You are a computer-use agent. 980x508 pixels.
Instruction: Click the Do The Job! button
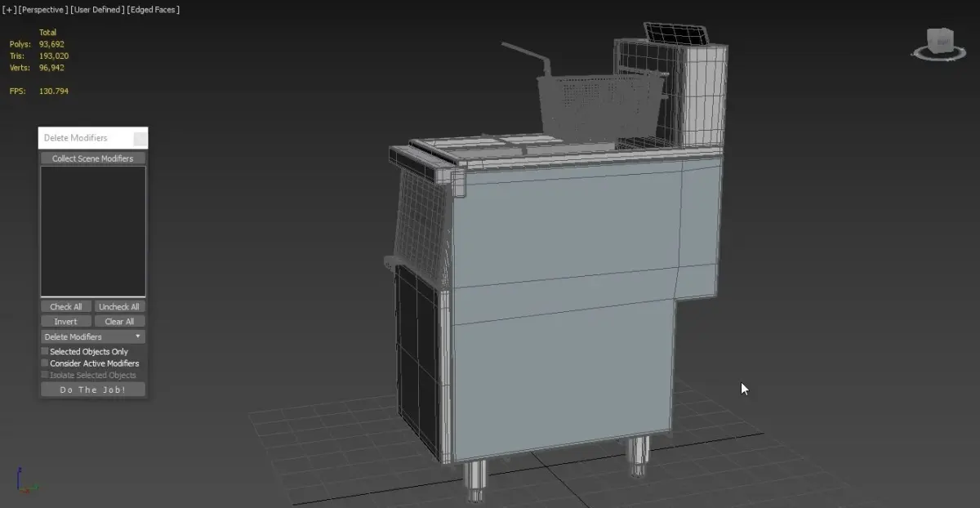(93, 390)
